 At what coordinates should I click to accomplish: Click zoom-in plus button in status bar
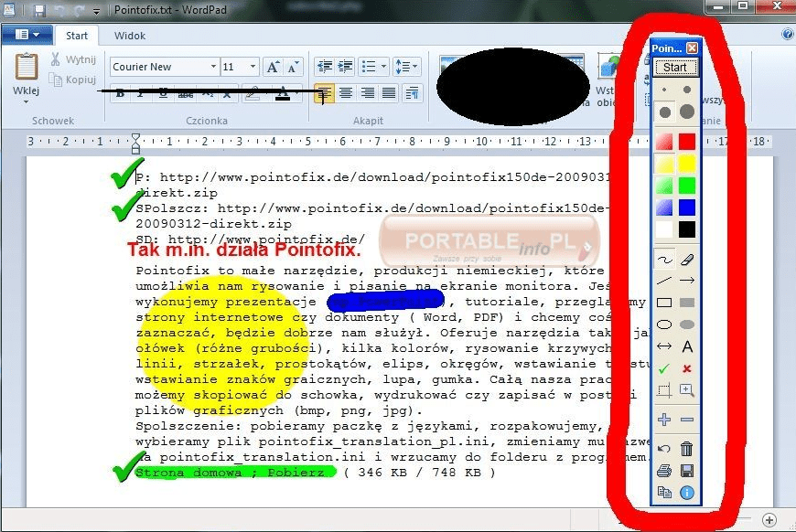coord(769,520)
